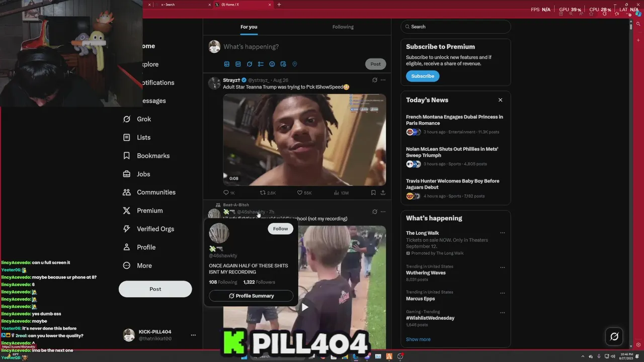This screenshot has height=362, width=644.
Task: Click the X search box
Action: [456, 27]
